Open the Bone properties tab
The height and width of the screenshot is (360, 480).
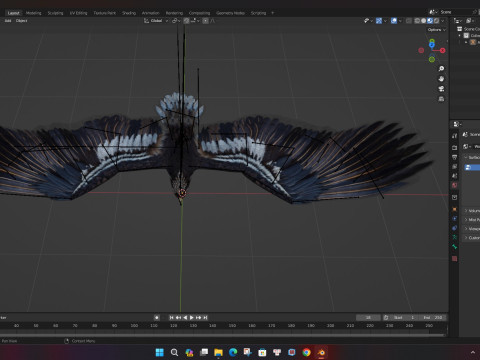tap(455, 247)
